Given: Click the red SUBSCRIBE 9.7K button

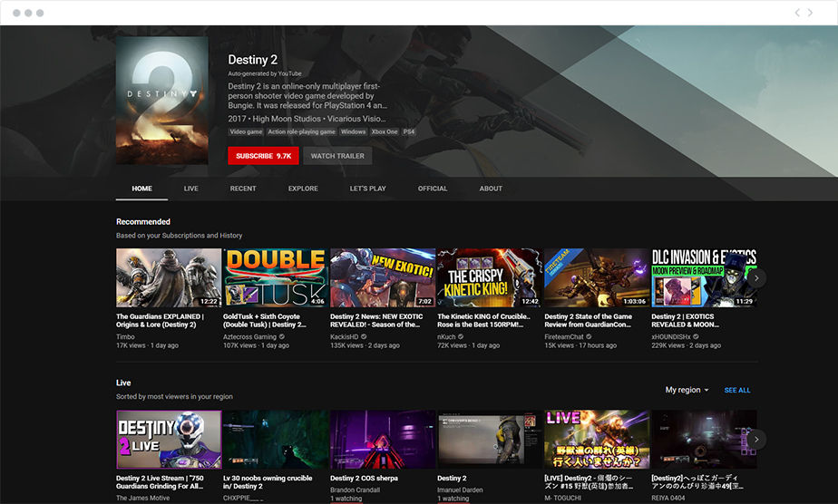Looking at the screenshot, I should (263, 156).
